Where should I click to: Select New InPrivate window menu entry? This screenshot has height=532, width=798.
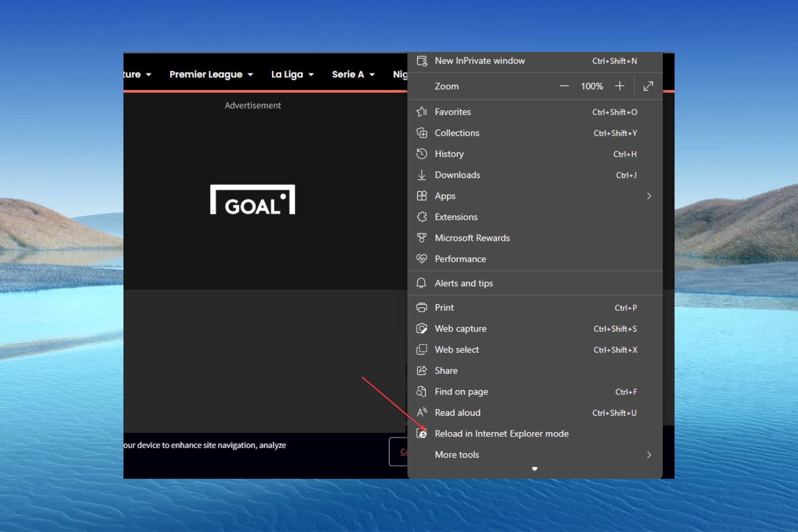click(x=535, y=61)
